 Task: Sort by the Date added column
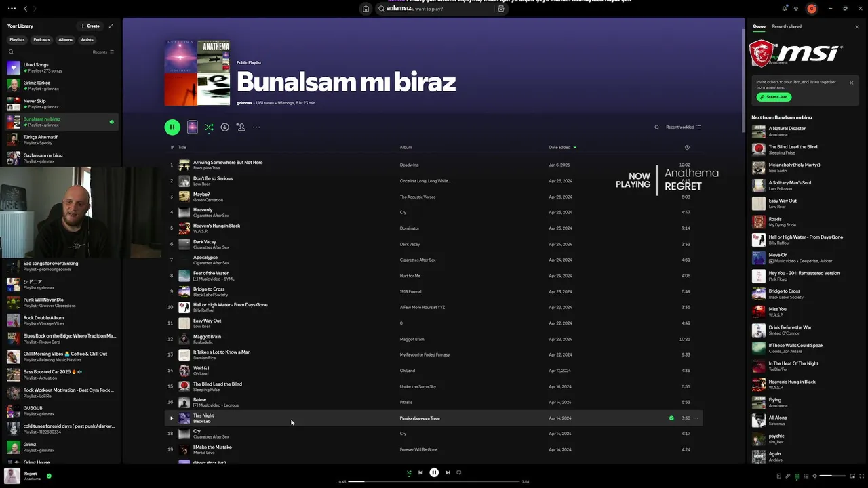coord(562,147)
